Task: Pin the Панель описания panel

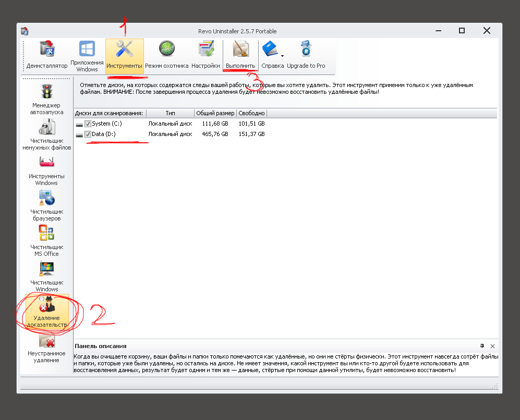Action: (x=482, y=346)
